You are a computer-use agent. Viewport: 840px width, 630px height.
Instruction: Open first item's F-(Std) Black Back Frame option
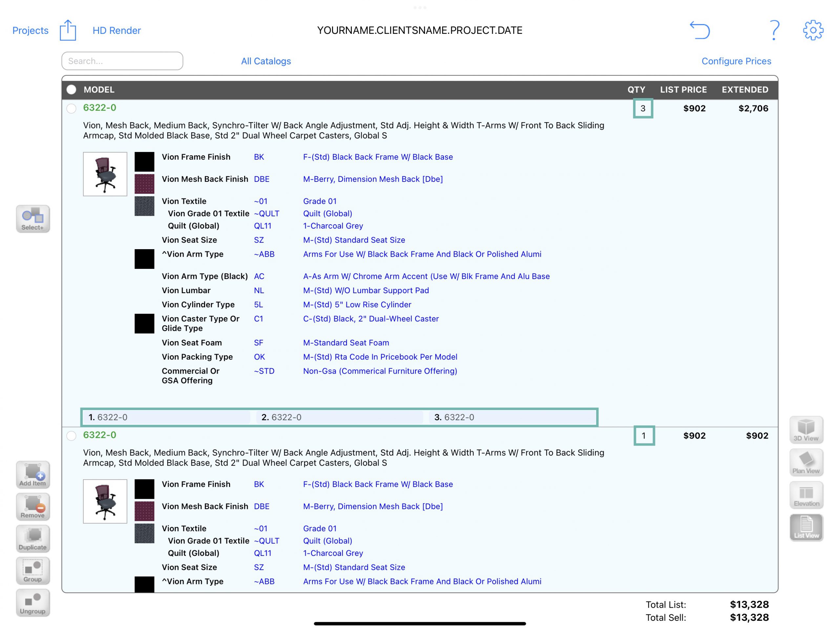(x=378, y=157)
